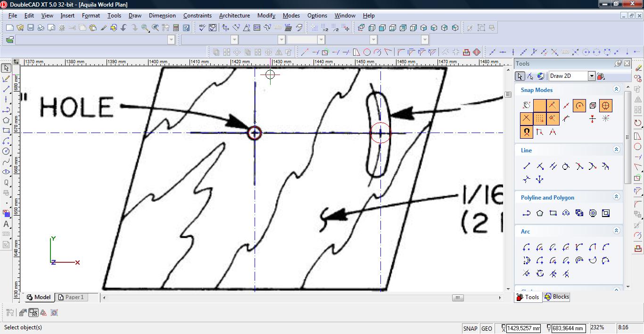The width and height of the screenshot is (644, 334).
Task: Click the Undo arrow icon
Action: (124, 28)
